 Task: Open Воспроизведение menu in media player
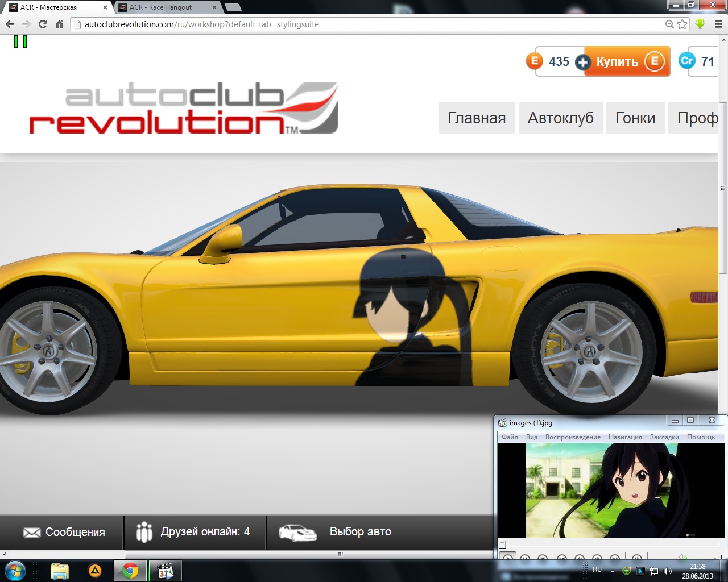(x=573, y=437)
